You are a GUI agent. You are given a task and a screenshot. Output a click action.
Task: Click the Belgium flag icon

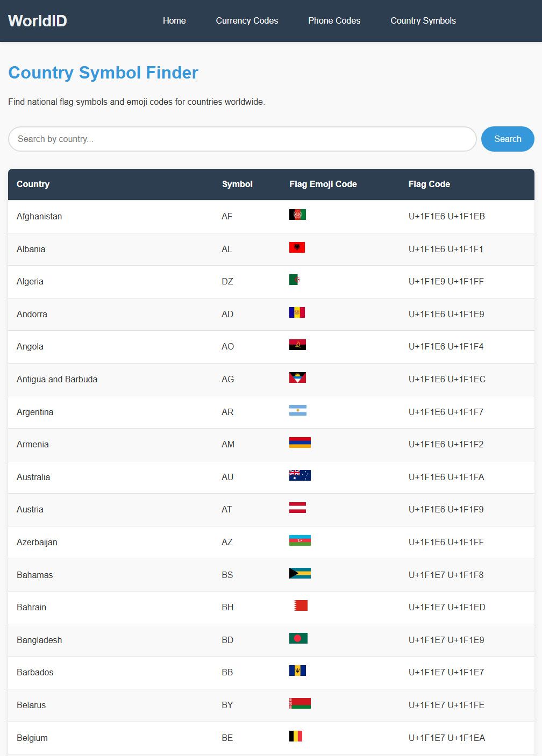(x=296, y=736)
